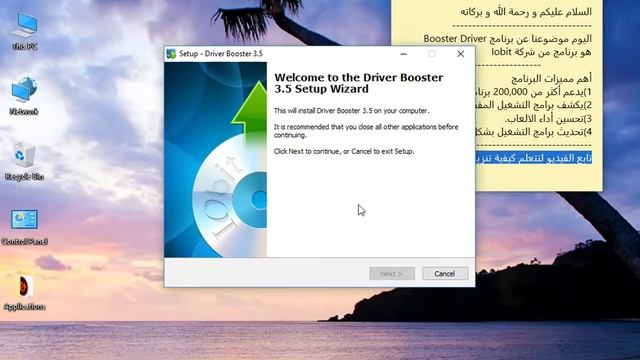Image resolution: width=640 pixels, height=360 pixels.
Task: Close the Driver Booster setup window
Action: point(460,54)
